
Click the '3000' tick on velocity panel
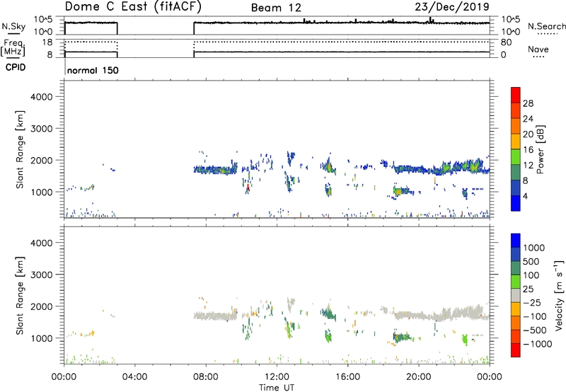tap(41, 275)
